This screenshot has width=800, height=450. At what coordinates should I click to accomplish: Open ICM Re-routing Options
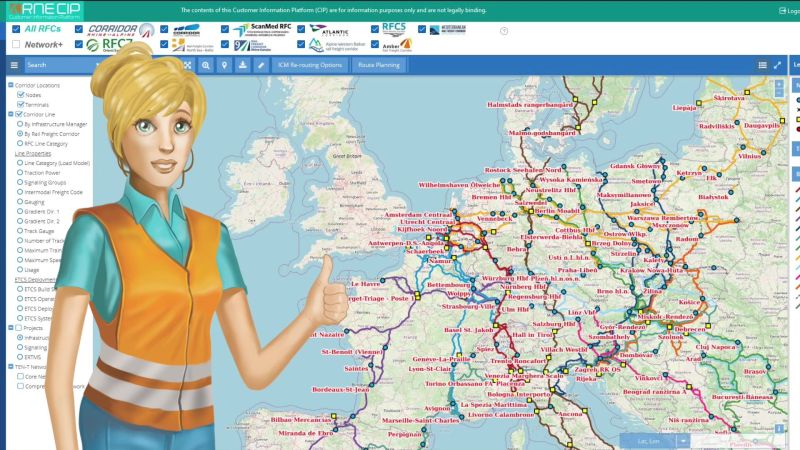tap(311, 65)
